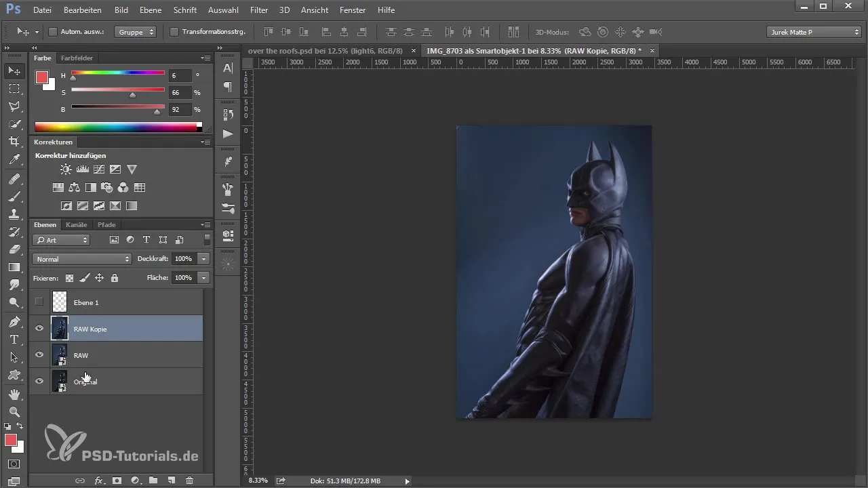
Task: Select the RAW layer name
Action: pyautogui.click(x=81, y=355)
